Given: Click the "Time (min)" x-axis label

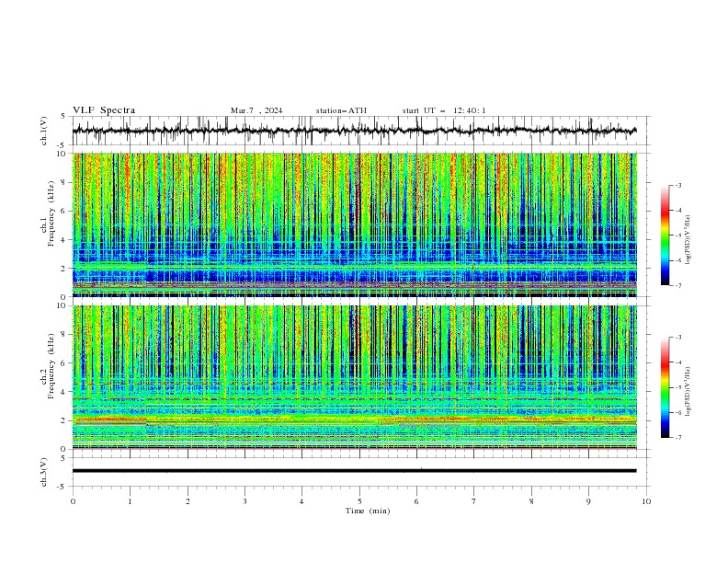Looking at the screenshot, I should [368, 511].
